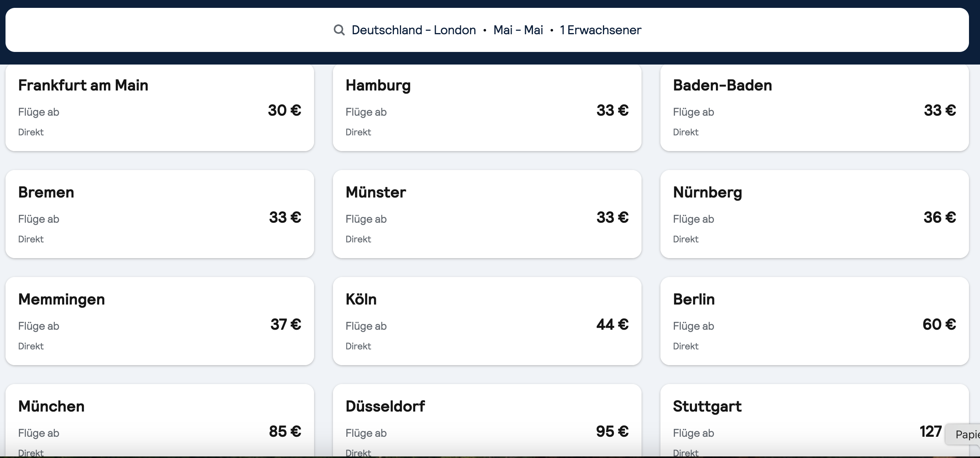Click the Mai – Mai date text
This screenshot has height=458, width=980.
click(x=518, y=30)
